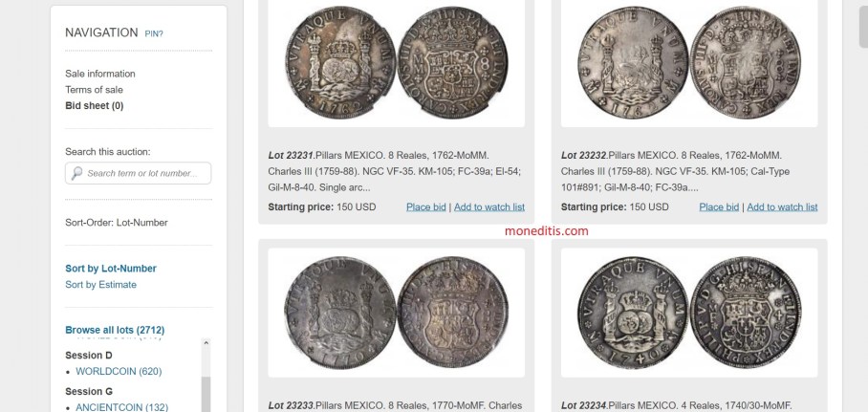The height and width of the screenshot is (412, 868).
Task: Add Lot 23231 to watch list
Action: click(x=489, y=207)
